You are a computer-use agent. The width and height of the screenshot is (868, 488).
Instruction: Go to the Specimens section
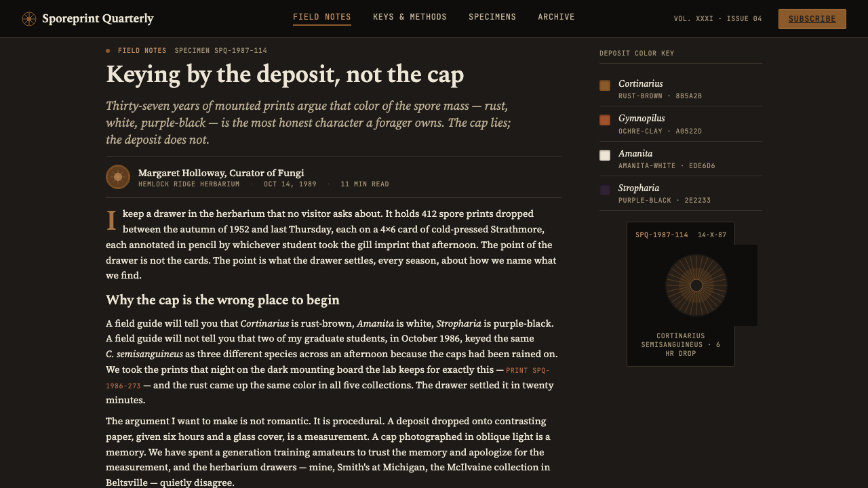tap(492, 18)
